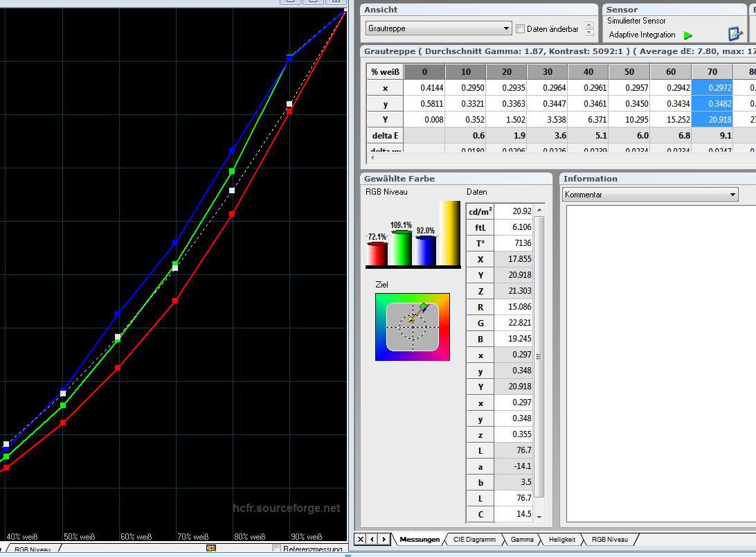Image resolution: width=756 pixels, height=557 pixels.
Task: Open the Gamma tab
Action: click(x=521, y=539)
